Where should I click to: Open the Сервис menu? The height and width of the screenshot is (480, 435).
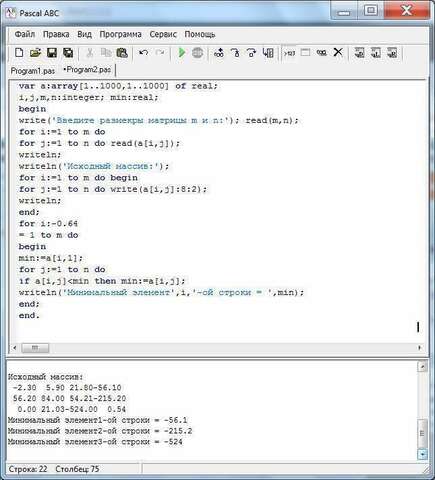click(x=163, y=34)
